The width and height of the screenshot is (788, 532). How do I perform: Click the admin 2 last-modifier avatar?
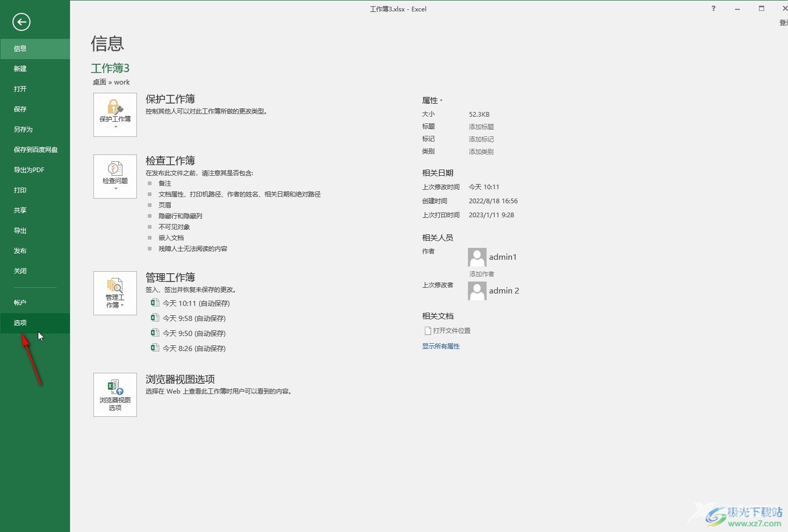477,291
